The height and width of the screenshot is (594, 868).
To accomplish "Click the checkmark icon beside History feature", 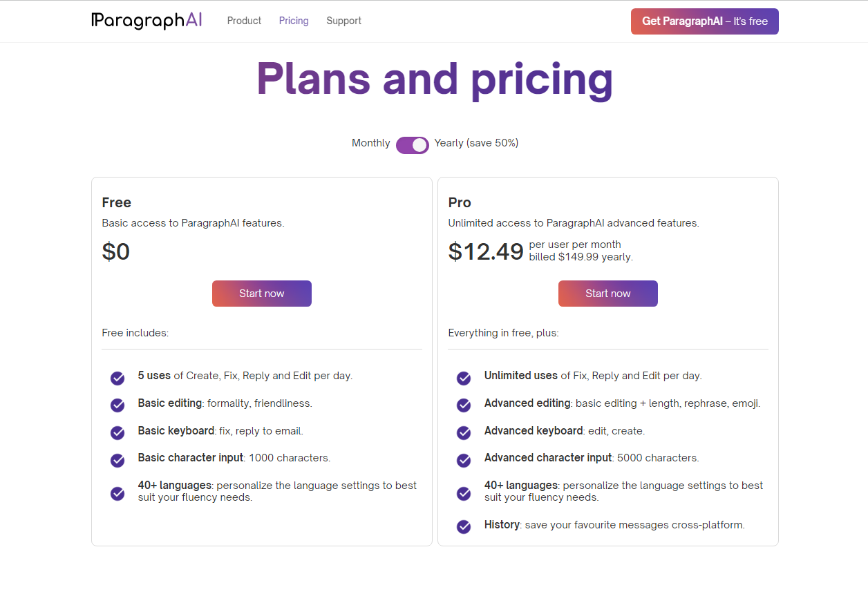I will coord(464,526).
